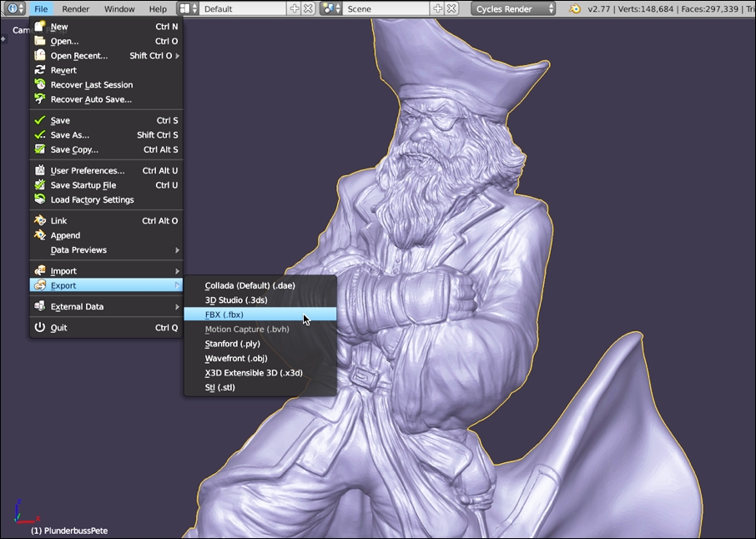This screenshot has width=756, height=539.
Task: Choose Append in the File menu
Action: (106, 235)
